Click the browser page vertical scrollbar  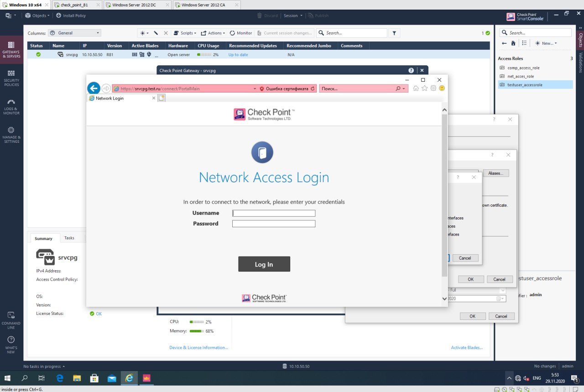[x=445, y=195]
